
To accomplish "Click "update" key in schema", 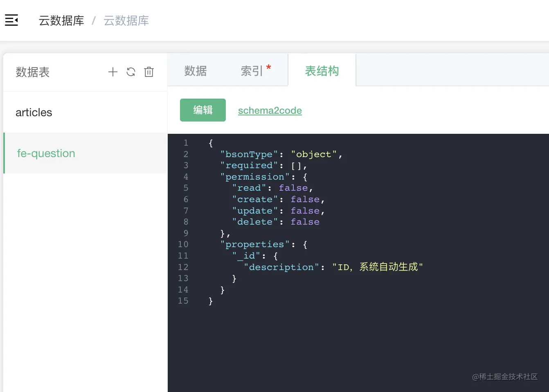I will [255, 211].
